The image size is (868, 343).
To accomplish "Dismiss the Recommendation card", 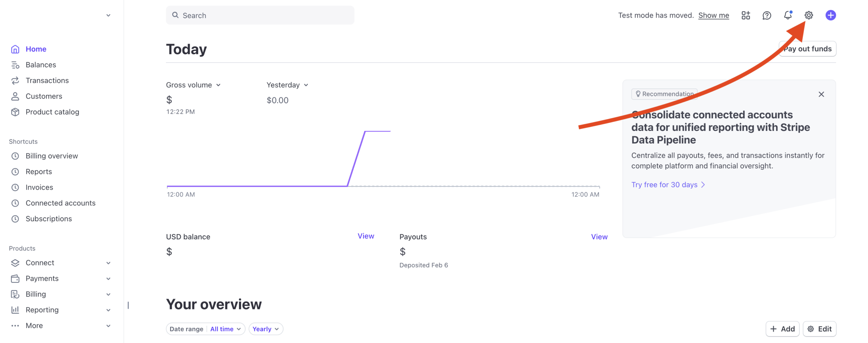I will coord(821,94).
